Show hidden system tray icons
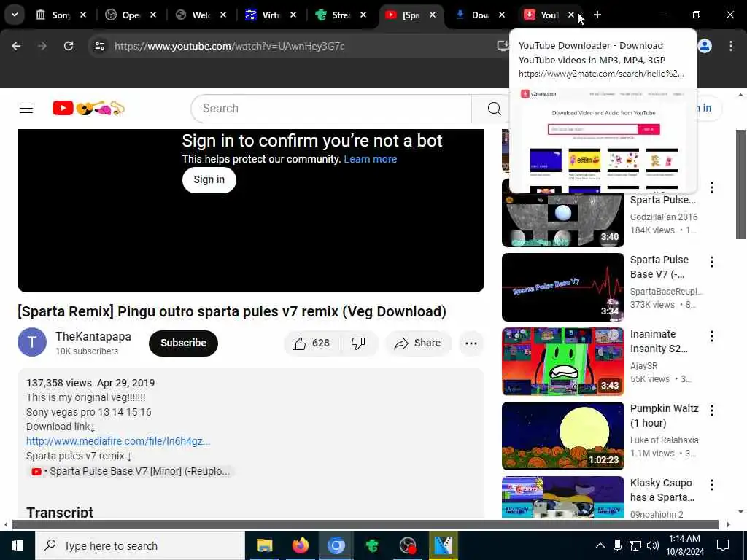 pos(600,545)
